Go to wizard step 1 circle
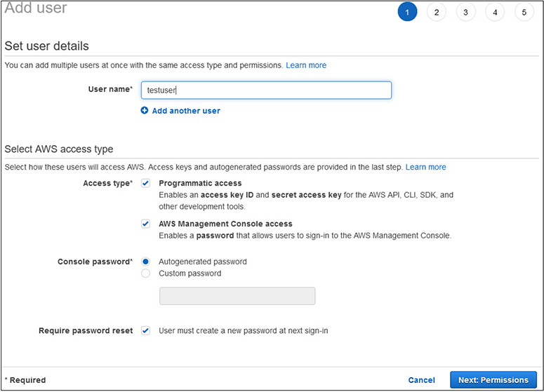This screenshot has width=544, height=392. 407,12
